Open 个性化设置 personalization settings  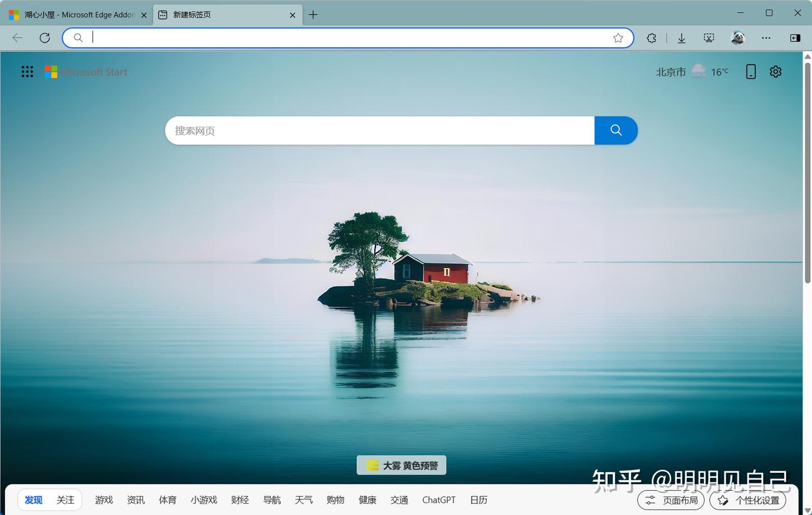[748, 500]
